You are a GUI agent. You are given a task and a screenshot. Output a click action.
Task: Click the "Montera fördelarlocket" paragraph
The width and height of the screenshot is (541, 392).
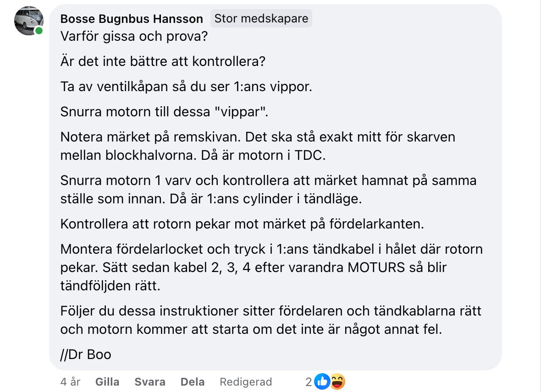[x=271, y=267]
